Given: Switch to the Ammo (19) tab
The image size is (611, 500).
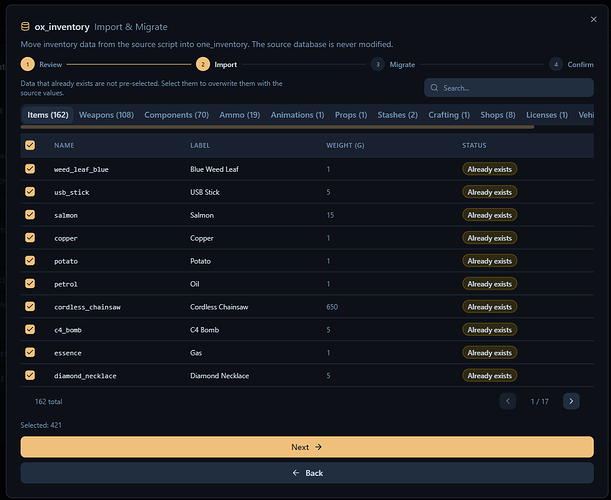Looking at the screenshot, I should 240,115.
